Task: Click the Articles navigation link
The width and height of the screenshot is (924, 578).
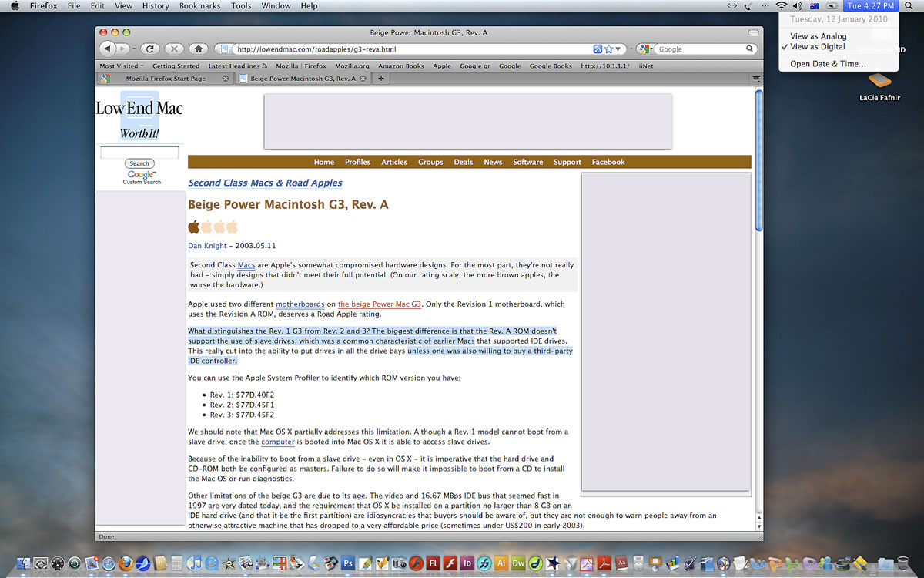Action: click(394, 162)
